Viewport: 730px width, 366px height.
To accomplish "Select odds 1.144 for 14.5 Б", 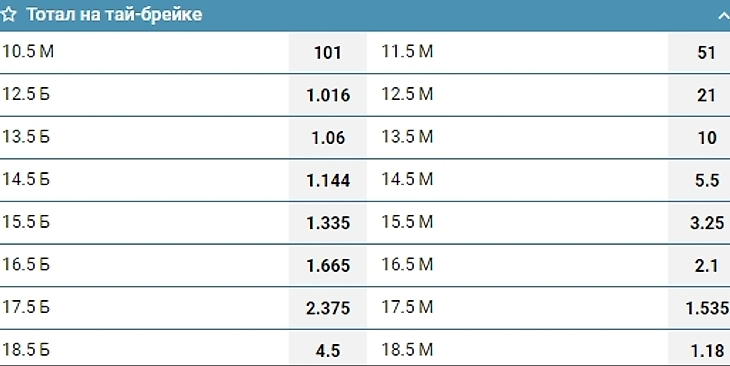I will pos(328,180).
